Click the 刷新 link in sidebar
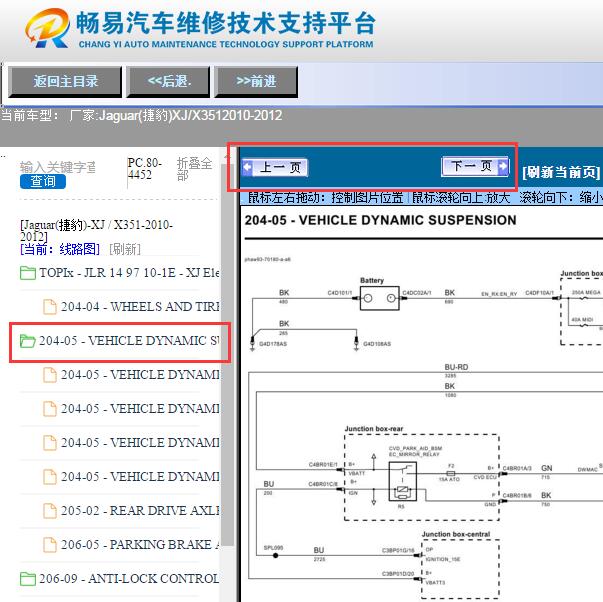This screenshot has height=602, width=603. (x=125, y=249)
